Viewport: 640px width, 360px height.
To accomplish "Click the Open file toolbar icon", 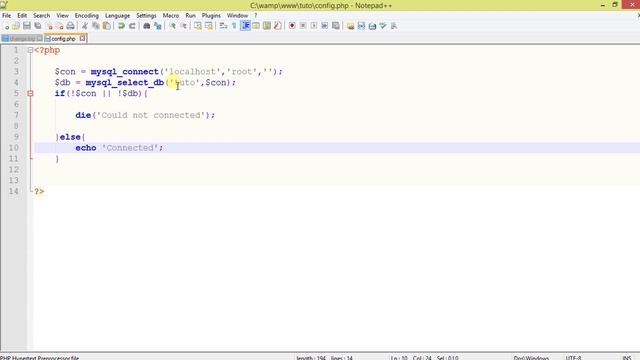I will point(16,26).
